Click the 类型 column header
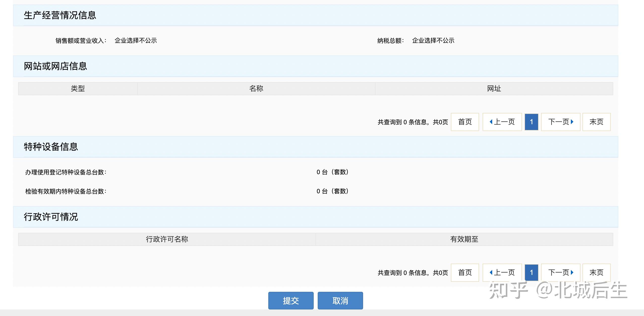Image resolution: width=644 pixels, height=316 pixels. pyautogui.click(x=78, y=88)
